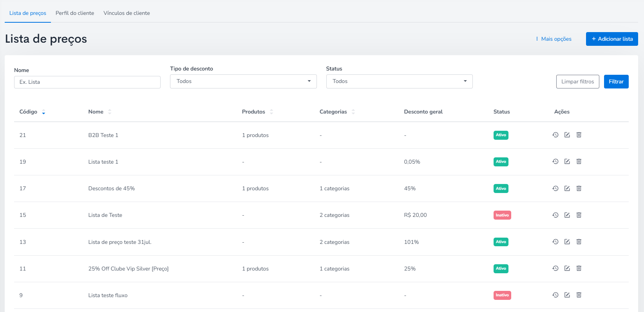Delete Descontos de 45% list
This screenshot has width=644, height=312.
point(579,188)
